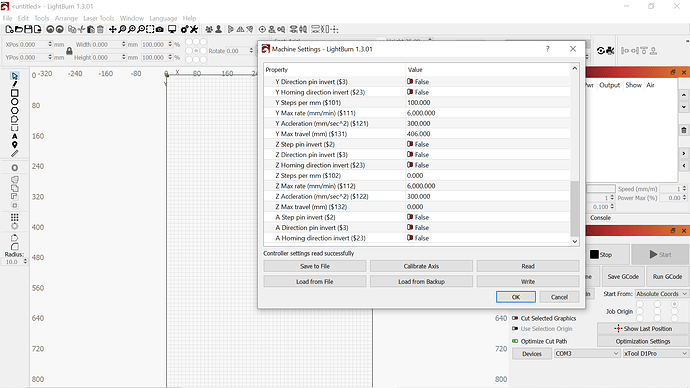
Task: Click Rotate field spinner arrows
Action: [x=251, y=51]
